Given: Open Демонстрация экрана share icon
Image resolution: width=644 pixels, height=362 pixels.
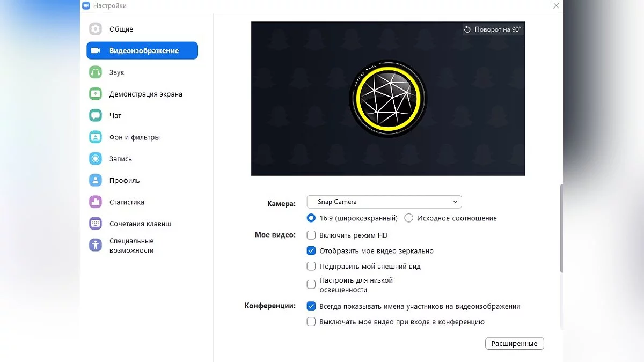Looking at the screenshot, I should pyautogui.click(x=96, y=94).
